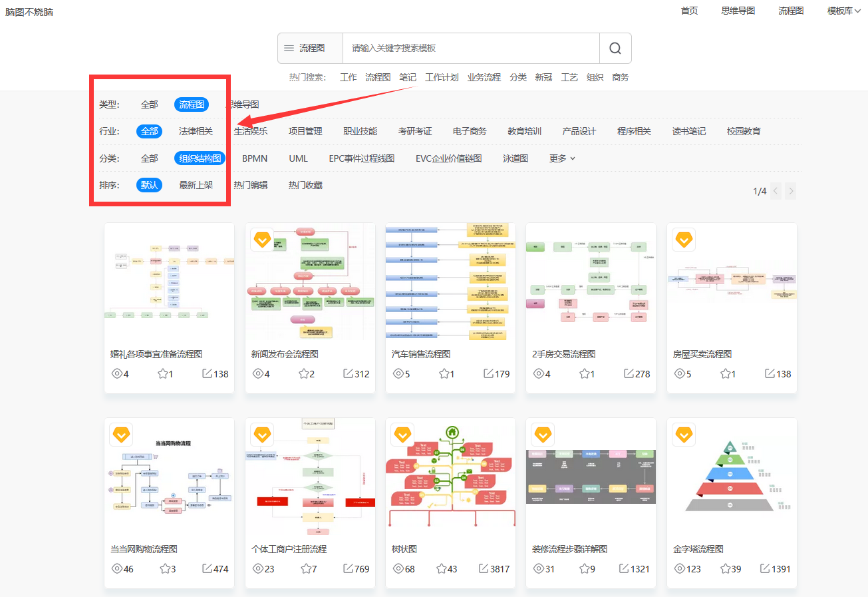The height and width of the screenshot is (597, 868).
Task: Click the views (eye) icon on 汽车销售流程图
Action: click(398, 373)
